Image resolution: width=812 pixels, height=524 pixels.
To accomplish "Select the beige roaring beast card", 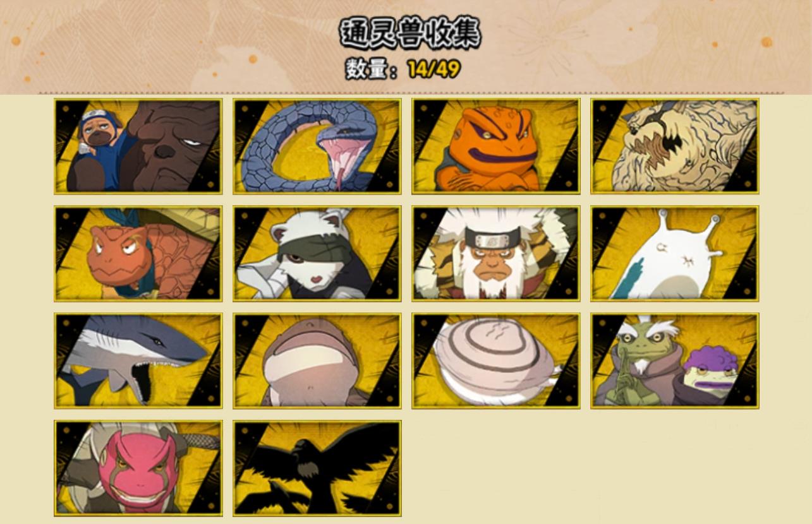I will click(x=674, y=146).
